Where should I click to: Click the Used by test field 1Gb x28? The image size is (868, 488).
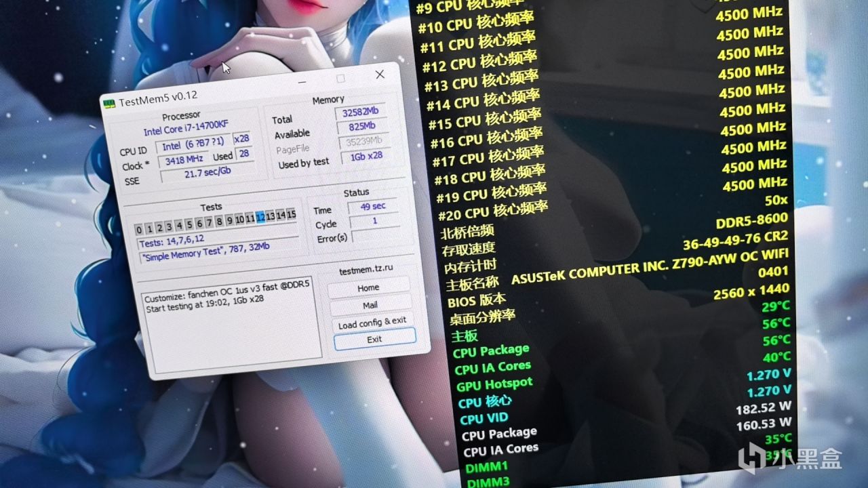click(366, 156)
